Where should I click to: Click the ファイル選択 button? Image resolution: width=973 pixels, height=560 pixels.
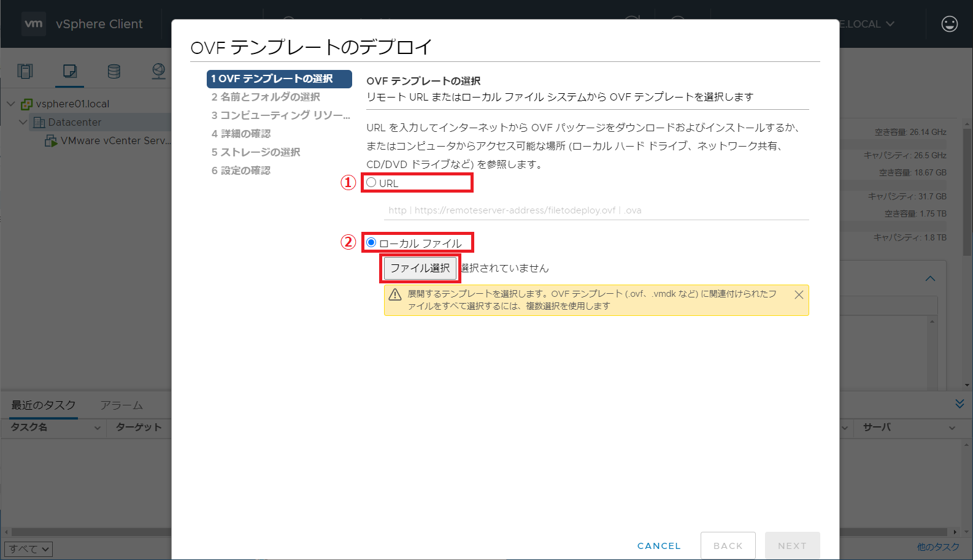point(420,268)
